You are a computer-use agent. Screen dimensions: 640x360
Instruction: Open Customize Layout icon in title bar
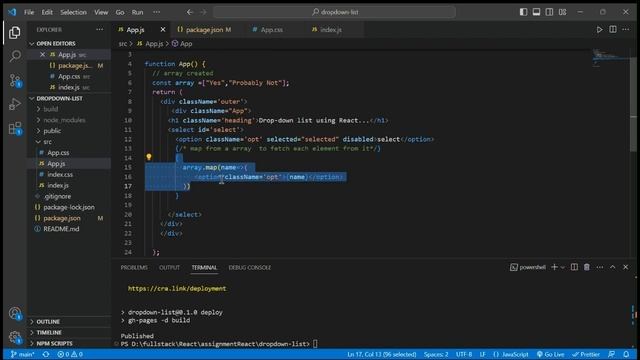pos(562,12)
